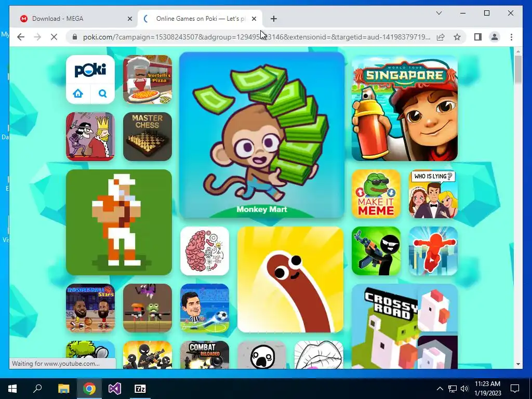The height and width of the screenshot is (399, 532).
Task: Open the clock and date flyout
Action: pos(487,389)
